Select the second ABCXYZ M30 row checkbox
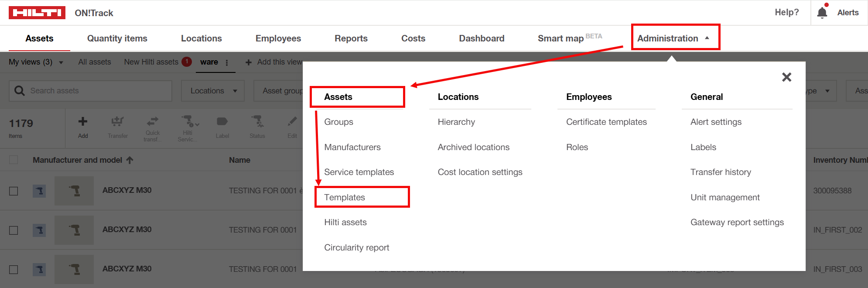 tap(14, 230)
